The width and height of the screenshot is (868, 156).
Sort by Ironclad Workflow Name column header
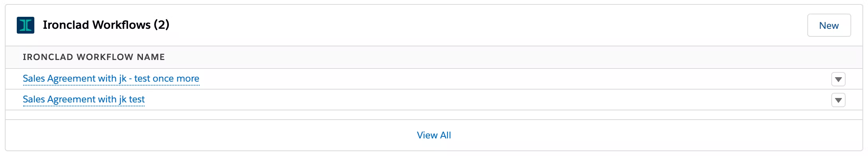coord(94,57)
